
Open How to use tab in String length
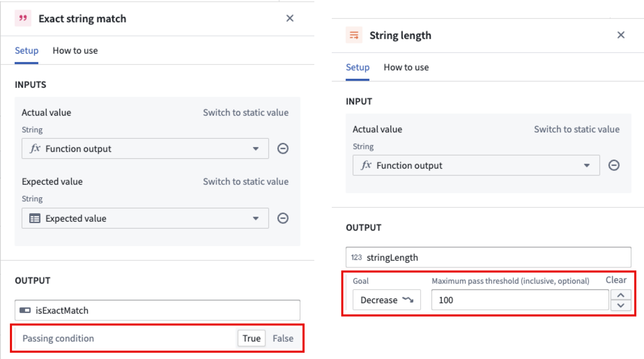(406, 68)
